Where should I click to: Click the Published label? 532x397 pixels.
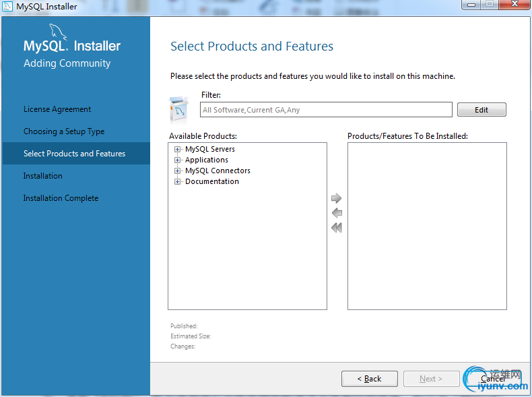click(184, 326)
